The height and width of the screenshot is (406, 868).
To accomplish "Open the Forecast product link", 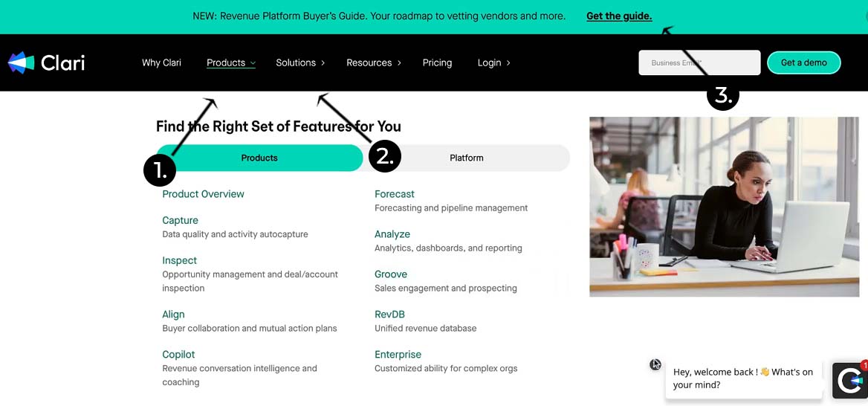I will pos(395,194).
